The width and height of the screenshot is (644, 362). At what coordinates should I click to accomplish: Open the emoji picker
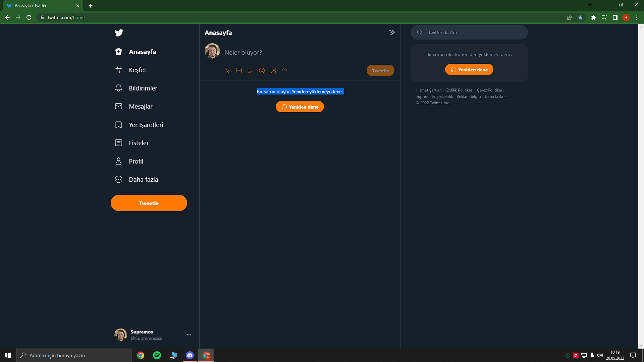point(262,70)
